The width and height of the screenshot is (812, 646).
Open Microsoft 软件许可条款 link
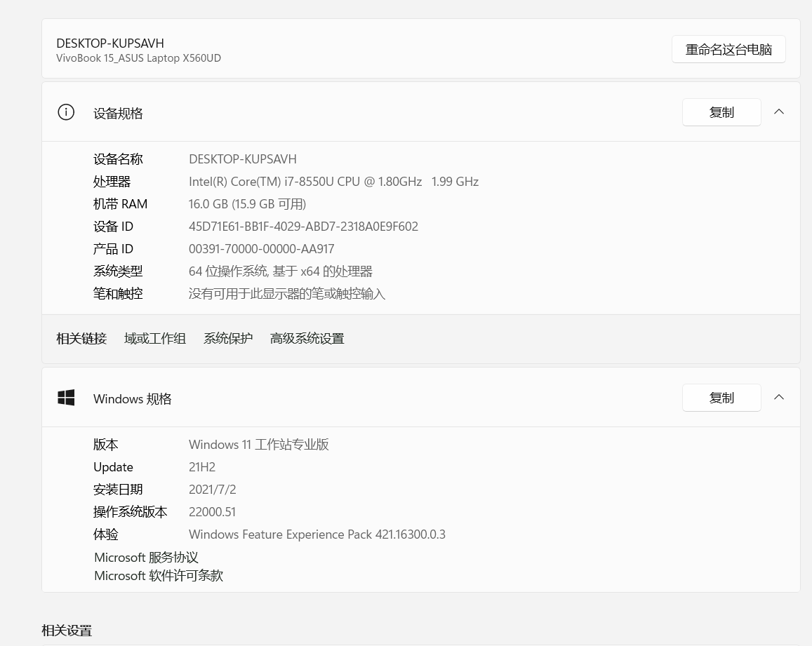click(x=159, y=576)
